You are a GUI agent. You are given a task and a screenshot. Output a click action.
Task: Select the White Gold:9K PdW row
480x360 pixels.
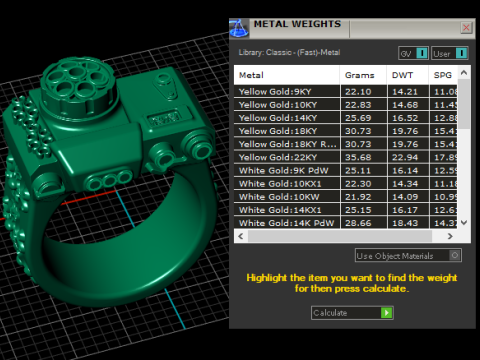click(x=346, y=170)
